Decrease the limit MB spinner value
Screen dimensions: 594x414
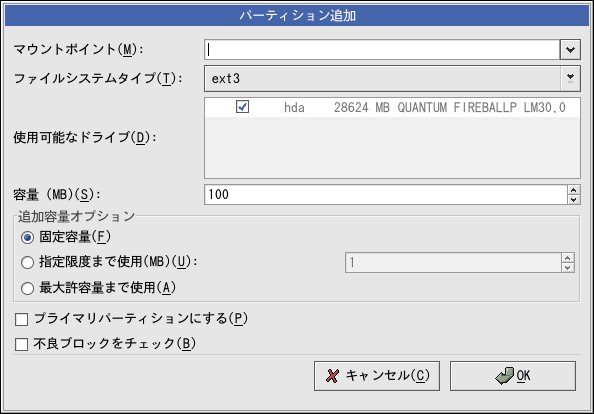pos(567,267)
